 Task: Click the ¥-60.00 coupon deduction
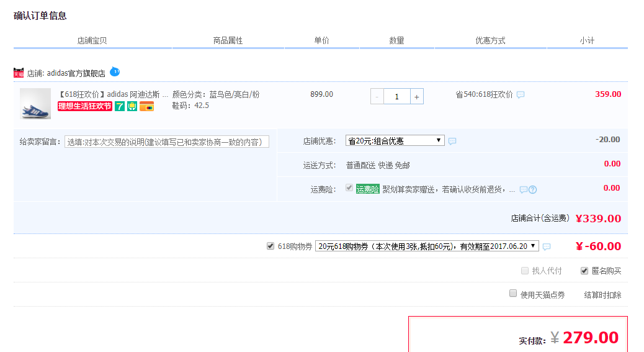click(599, 246)
